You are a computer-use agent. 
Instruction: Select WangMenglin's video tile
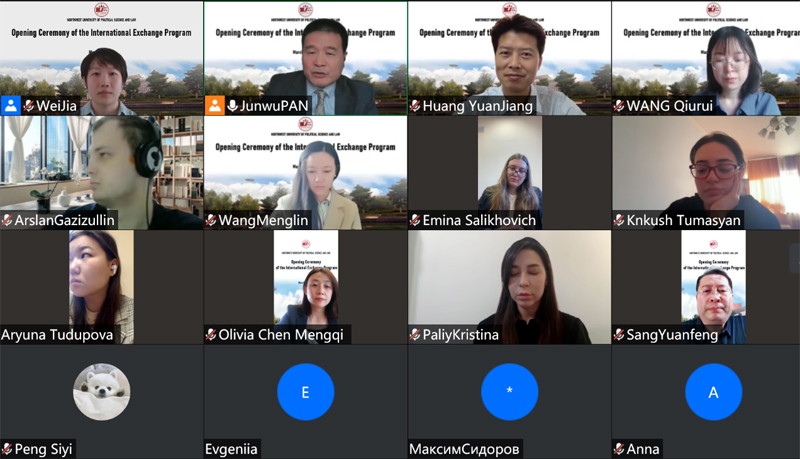306,172
